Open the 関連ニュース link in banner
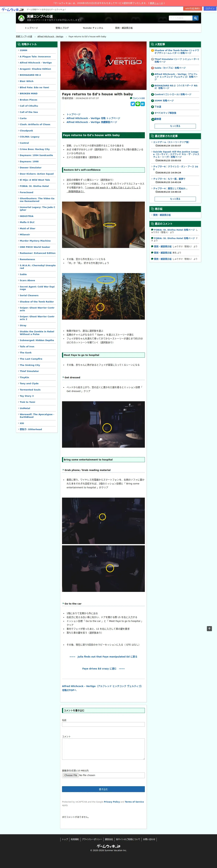 click(x=157, y=3)
